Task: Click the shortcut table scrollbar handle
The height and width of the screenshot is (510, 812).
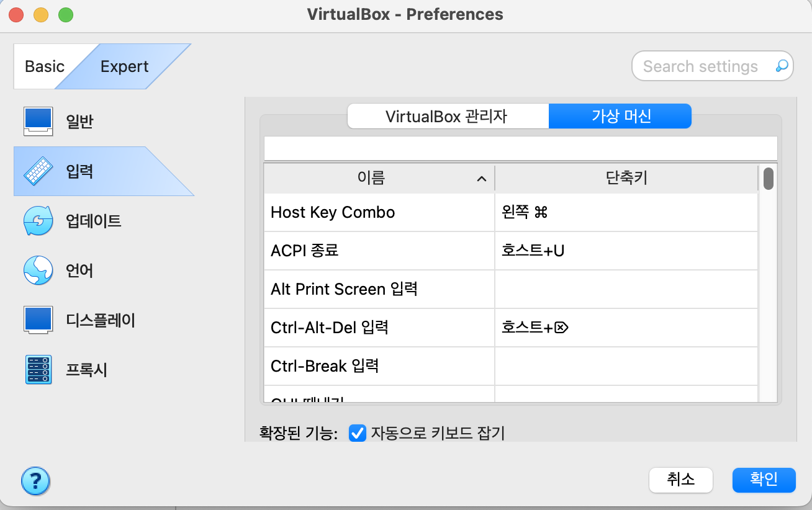Action: pos(769,179)
